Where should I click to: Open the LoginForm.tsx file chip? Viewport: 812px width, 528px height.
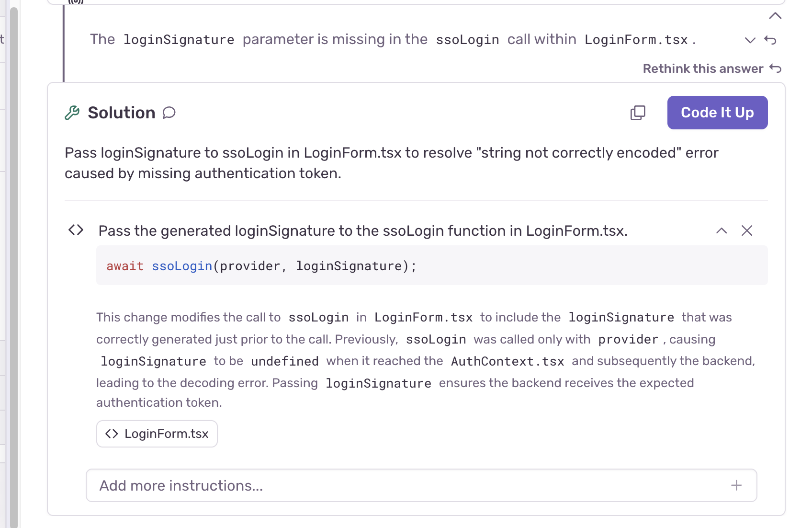(x=157, y=434)
